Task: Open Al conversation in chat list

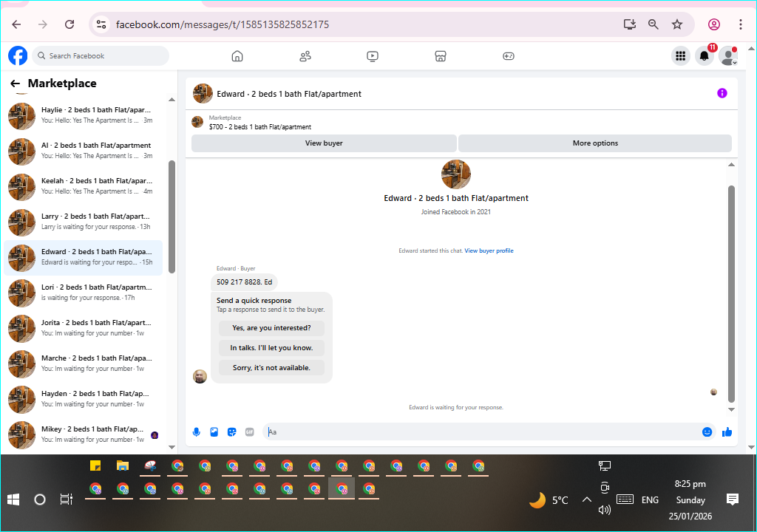Action: click(83, 151)
